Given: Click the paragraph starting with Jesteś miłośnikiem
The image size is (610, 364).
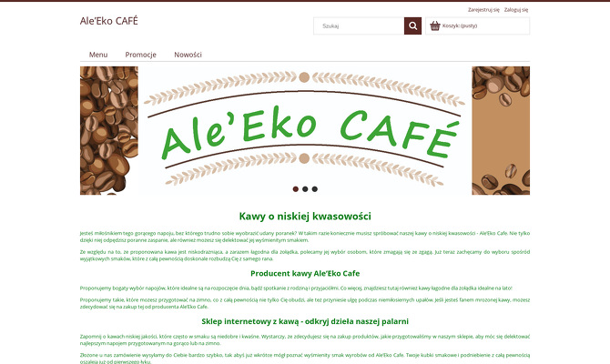Looking at the screenshot, I should coord(305,237).
